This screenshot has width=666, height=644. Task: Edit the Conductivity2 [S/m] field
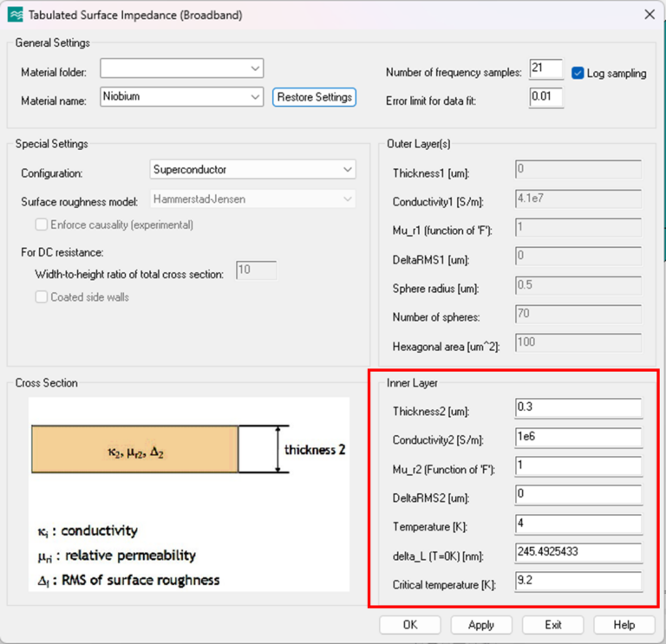(578, 437)
